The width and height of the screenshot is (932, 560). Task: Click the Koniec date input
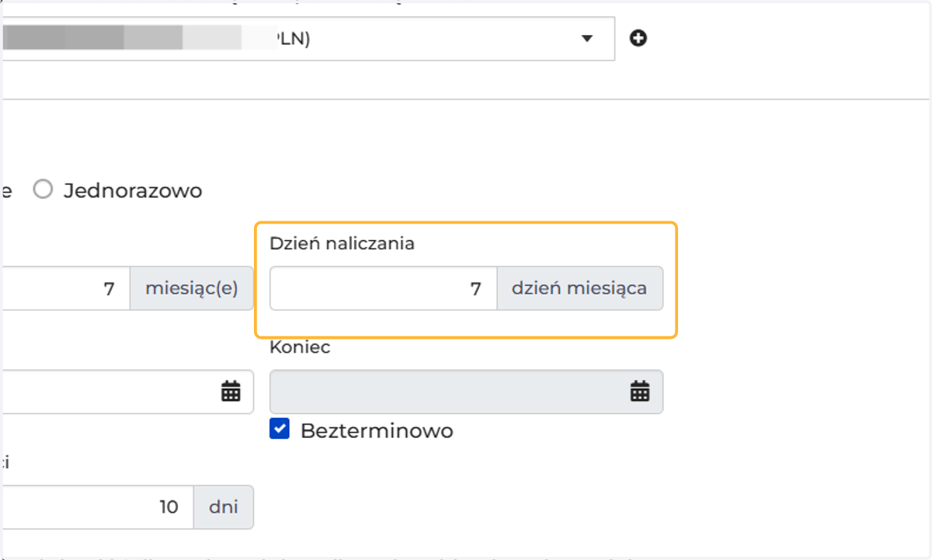(x=466, y=391)
